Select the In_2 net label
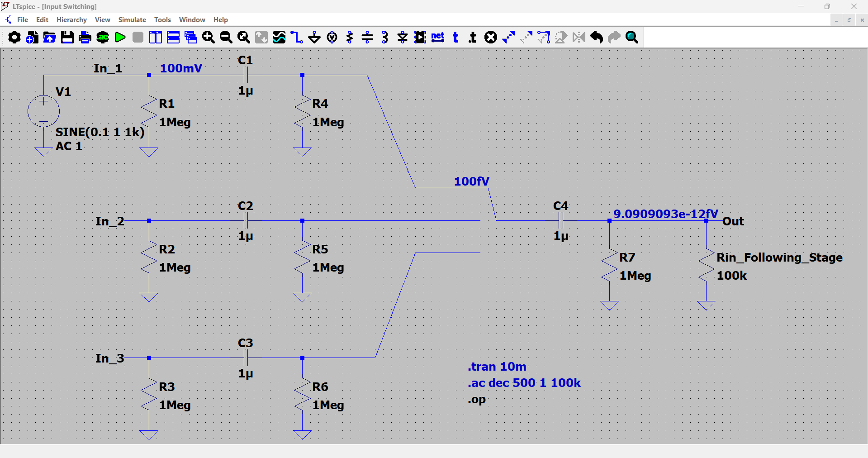868x458 pixels. tap(109, 221)
